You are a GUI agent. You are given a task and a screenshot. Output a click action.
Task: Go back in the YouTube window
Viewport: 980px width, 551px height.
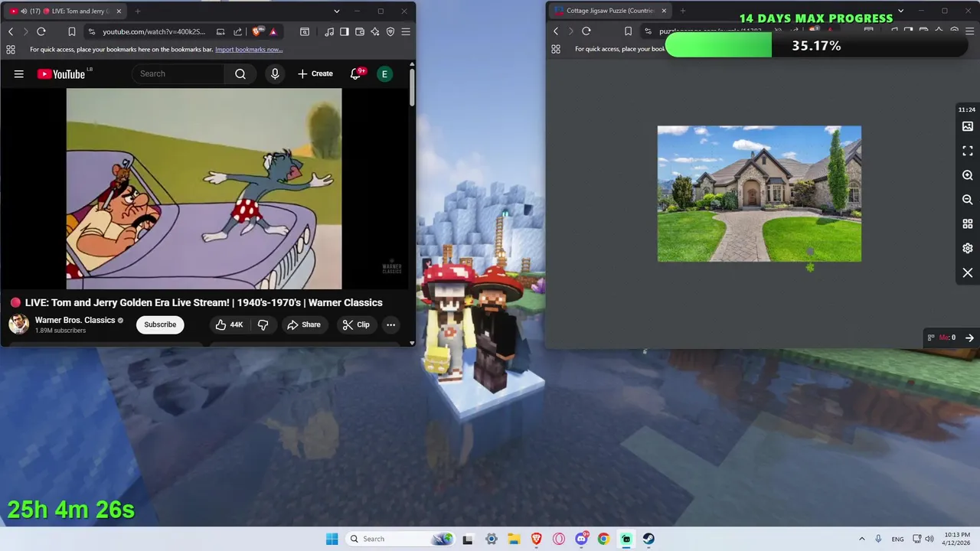pyautogui.click(x=11, y=31)
